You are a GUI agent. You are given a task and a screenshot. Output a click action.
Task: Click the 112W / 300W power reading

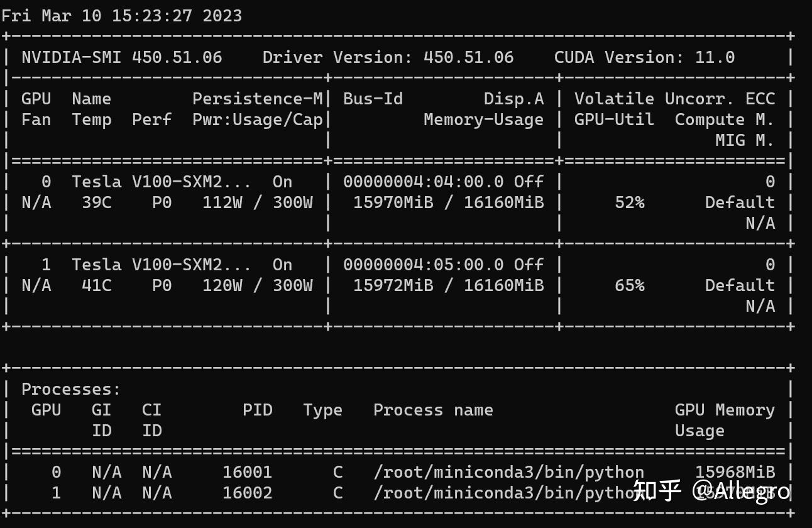click(257, 202)
